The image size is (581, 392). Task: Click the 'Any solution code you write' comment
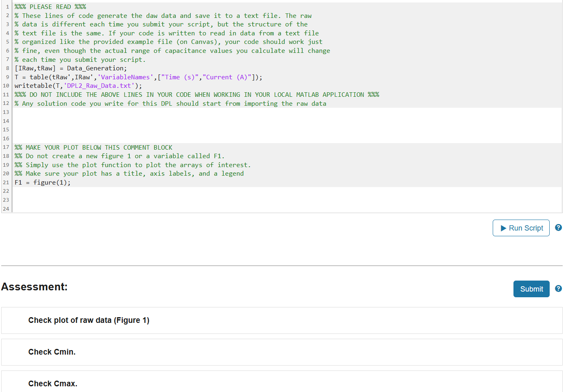point(170,104)
